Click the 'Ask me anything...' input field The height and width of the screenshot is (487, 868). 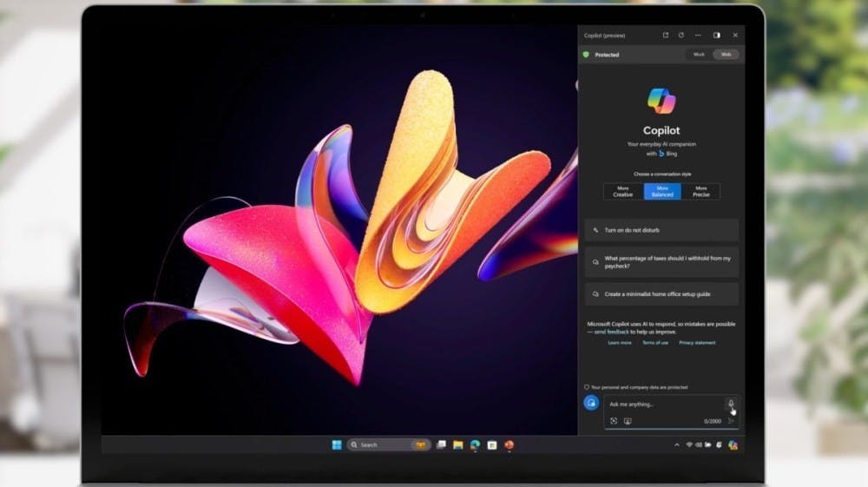tap(660, 405)
